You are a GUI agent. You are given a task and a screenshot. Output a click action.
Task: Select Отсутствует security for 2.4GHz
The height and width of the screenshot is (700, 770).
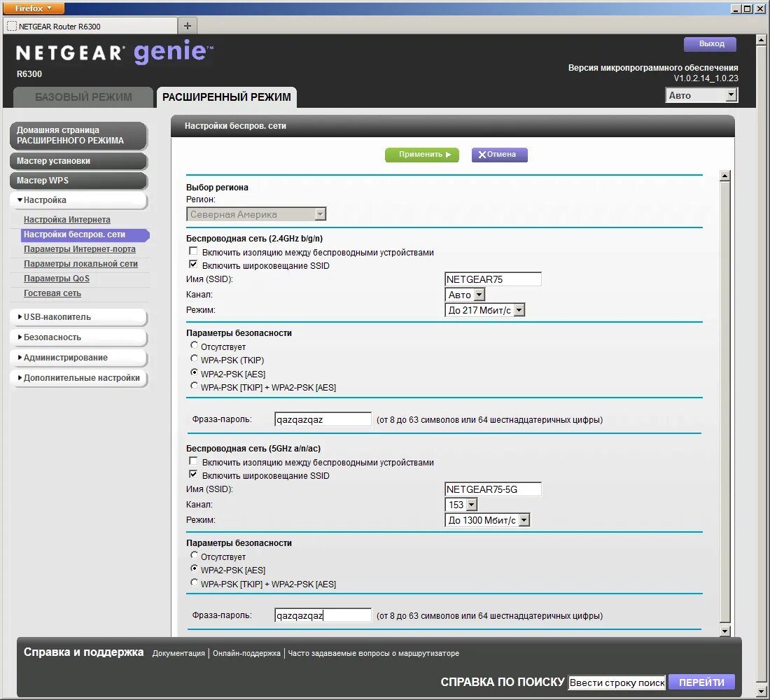[194, 346]
